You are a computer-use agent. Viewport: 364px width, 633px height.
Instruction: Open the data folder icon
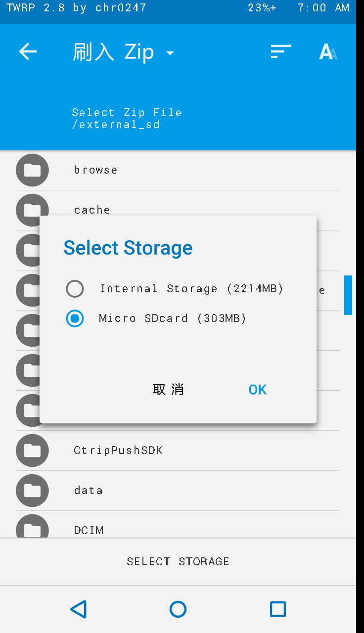pyautogui.click(x=32, y=491)
